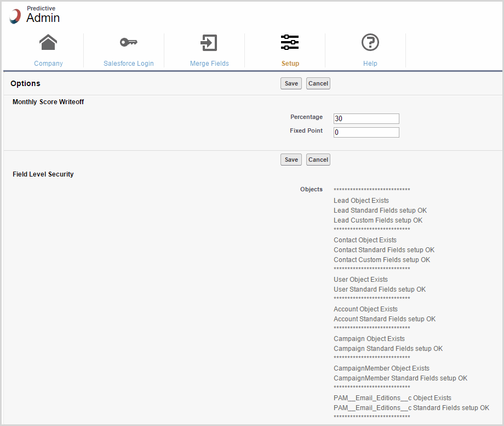Screen dimensions: 504x426
Task: Open the Help tab label
Action: pyautogui.click(x=370, y=64)
